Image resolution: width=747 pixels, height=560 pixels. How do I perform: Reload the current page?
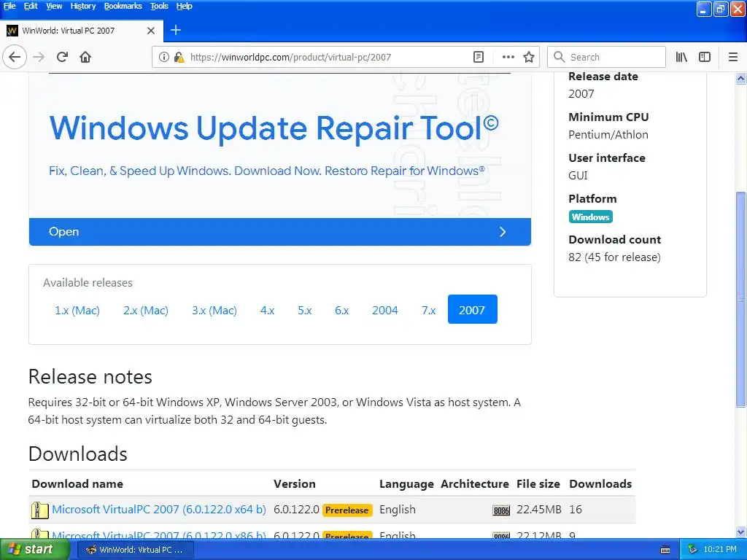click(x=62, y=57)
